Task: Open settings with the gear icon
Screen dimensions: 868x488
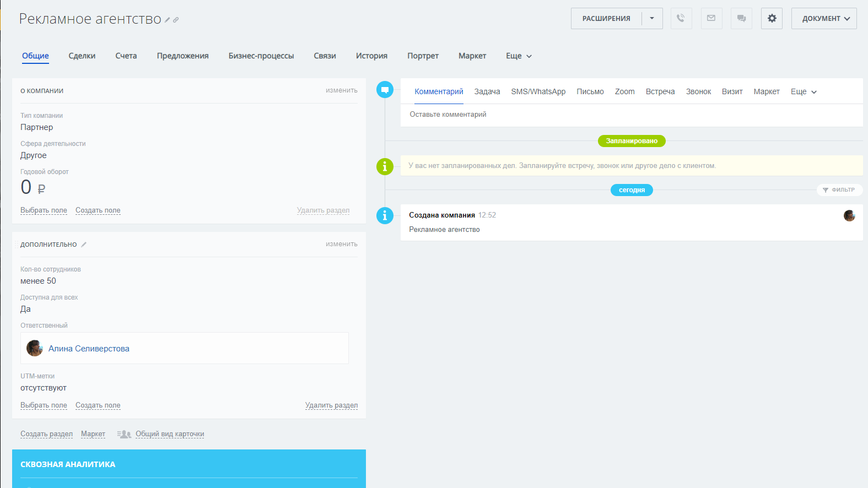Action: point(772,18)
